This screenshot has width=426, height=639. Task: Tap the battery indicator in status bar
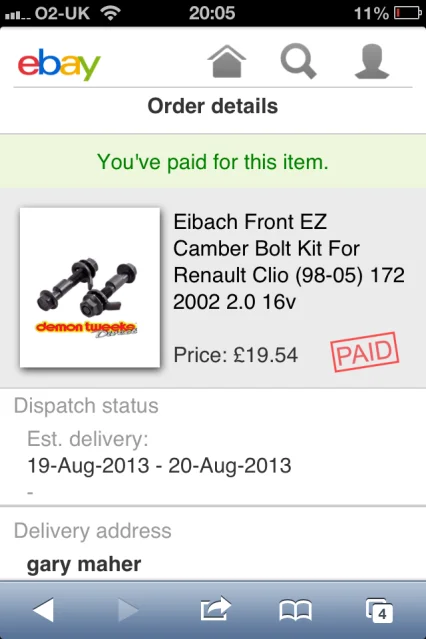pyautogui.click(x=407, y=13)
